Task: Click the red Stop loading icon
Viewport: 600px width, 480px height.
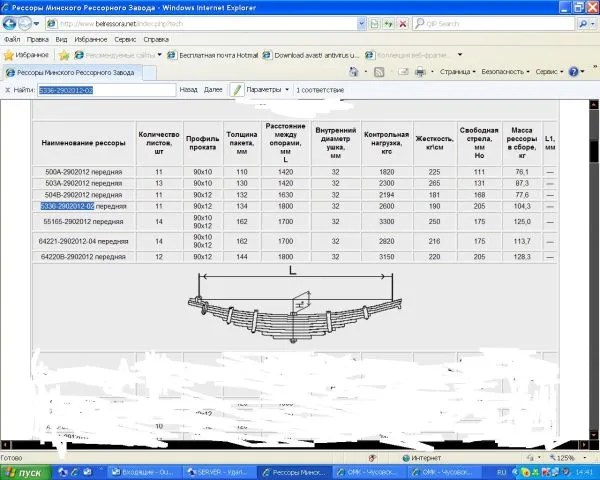Action: coord(403,24)
